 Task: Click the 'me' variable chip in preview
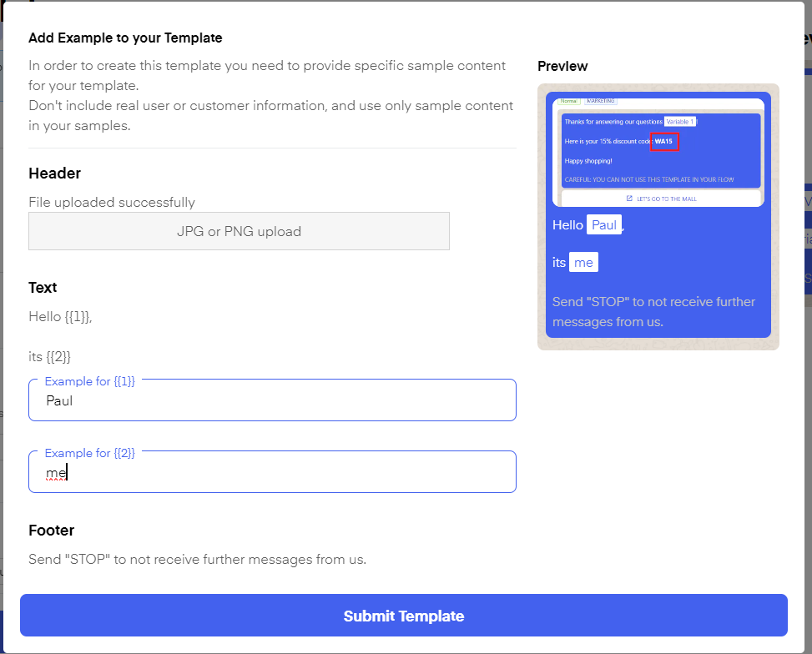point(583,263)
